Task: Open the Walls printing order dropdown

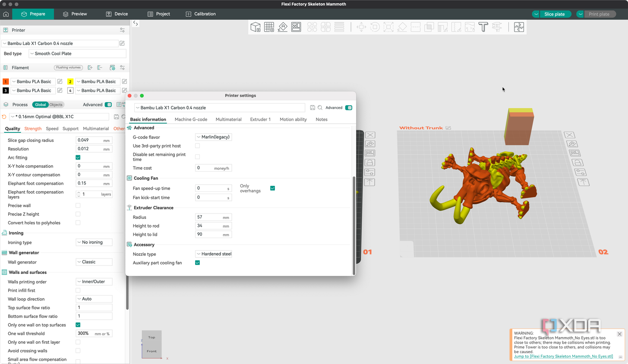Action: [94, 282]
